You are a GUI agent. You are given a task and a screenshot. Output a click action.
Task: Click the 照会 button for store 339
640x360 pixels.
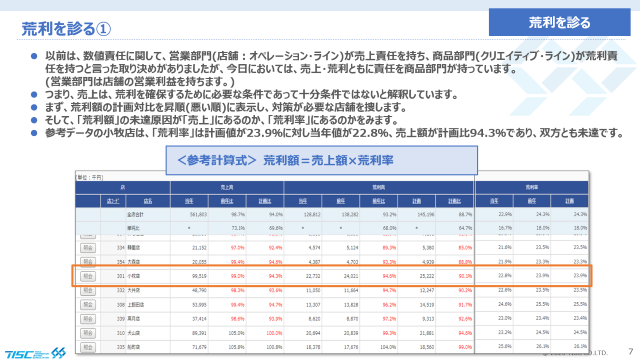point(88,319)
